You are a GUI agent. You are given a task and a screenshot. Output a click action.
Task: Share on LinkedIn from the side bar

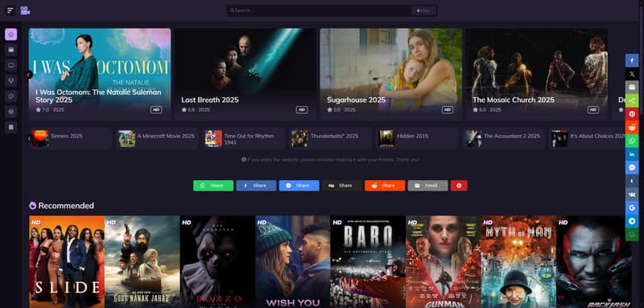[632, 154]
